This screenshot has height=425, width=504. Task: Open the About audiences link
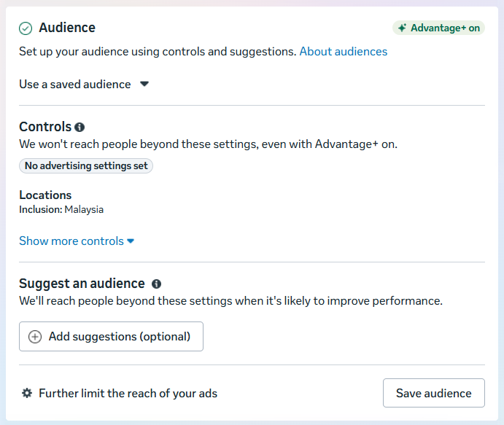point(343,52)
